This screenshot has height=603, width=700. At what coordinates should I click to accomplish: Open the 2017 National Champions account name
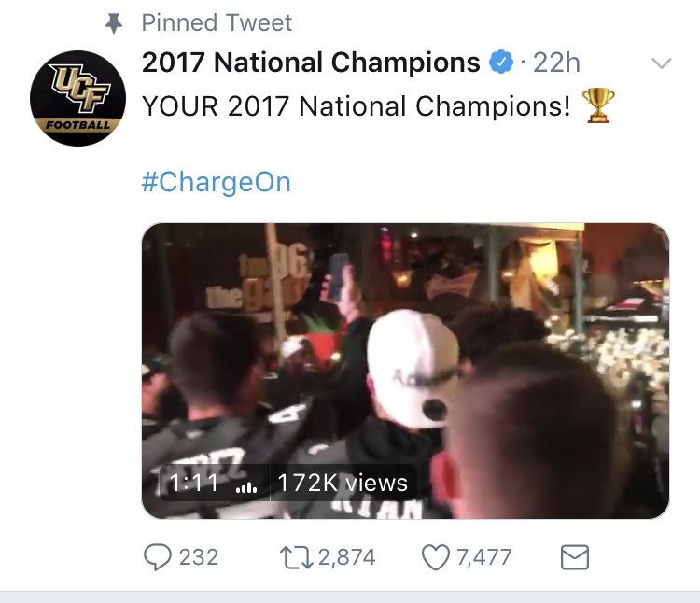point(310,63)
